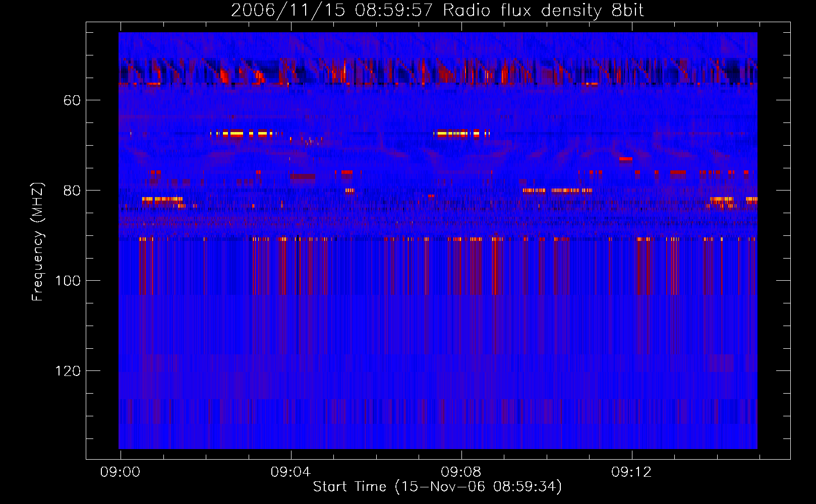Click the '100' frequency tick label
816x504 pixels.
pos(68,281)
